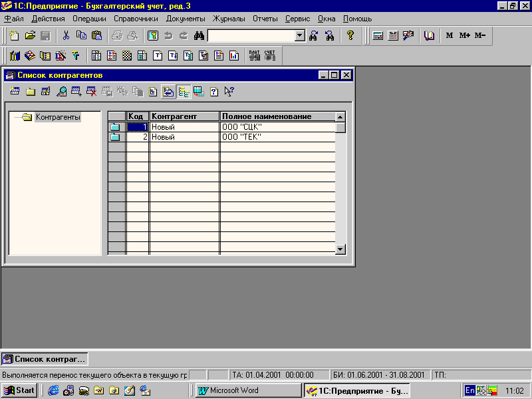Click the New row icon in Список контрагентов
The height and width of the screenshot is (399, 532).
(15, 92)
